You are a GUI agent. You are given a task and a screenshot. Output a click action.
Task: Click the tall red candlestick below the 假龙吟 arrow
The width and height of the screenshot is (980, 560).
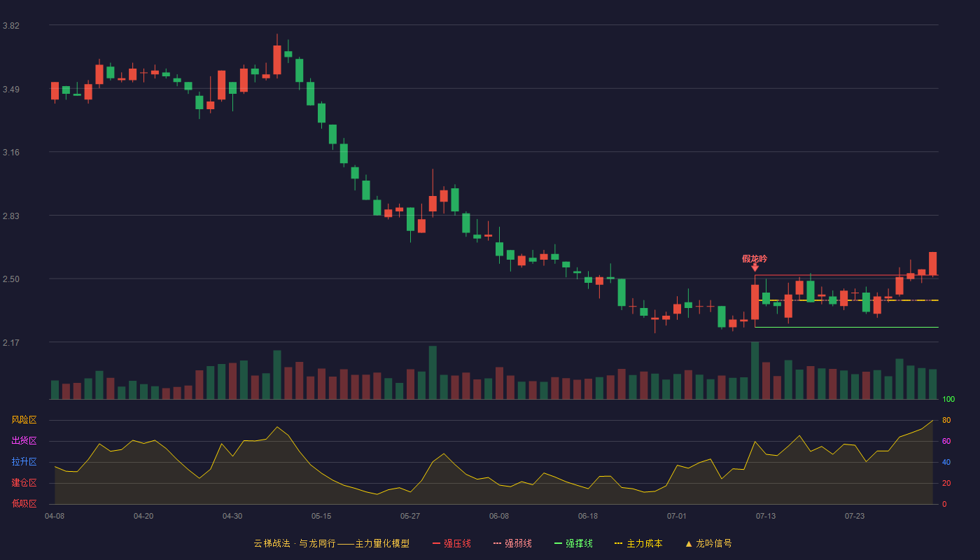pos(755,302)
